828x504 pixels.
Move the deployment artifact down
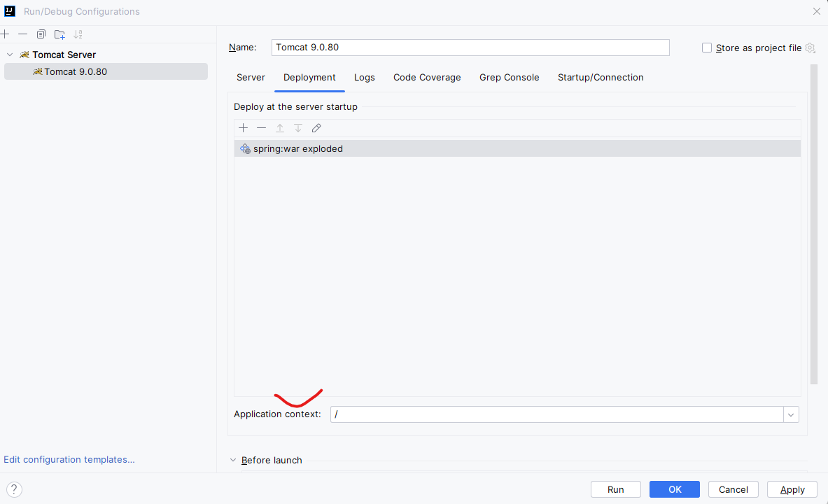pyautogui.click(x=298, y=128)
